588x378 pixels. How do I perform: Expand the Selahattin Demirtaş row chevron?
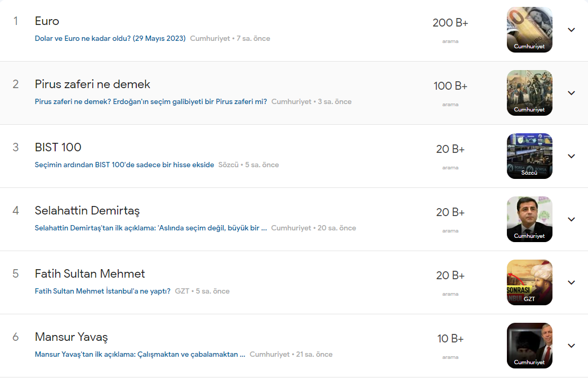(x=571, y=219)
